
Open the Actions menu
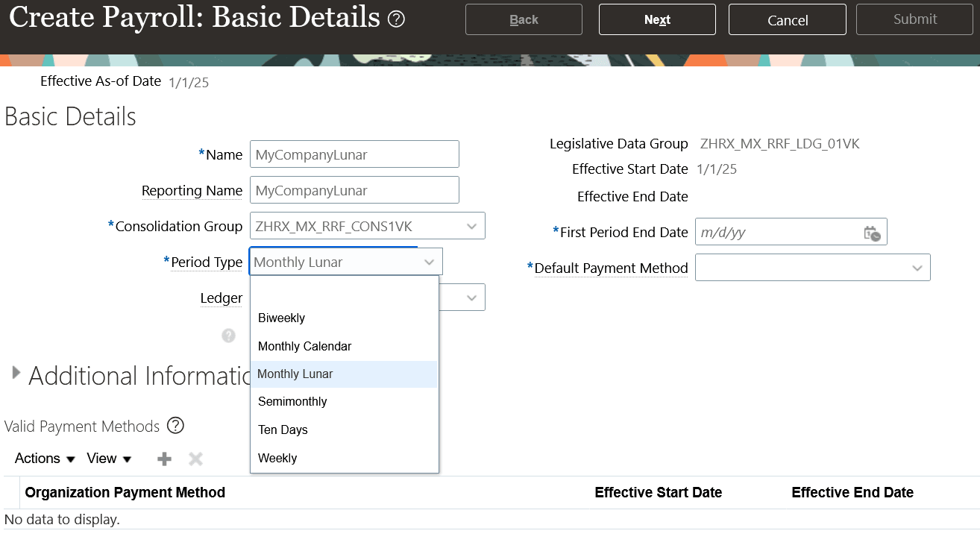coord(43,459)
